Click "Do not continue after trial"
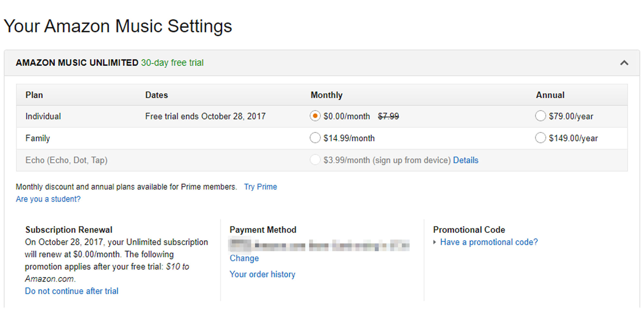 coord(71,291)
